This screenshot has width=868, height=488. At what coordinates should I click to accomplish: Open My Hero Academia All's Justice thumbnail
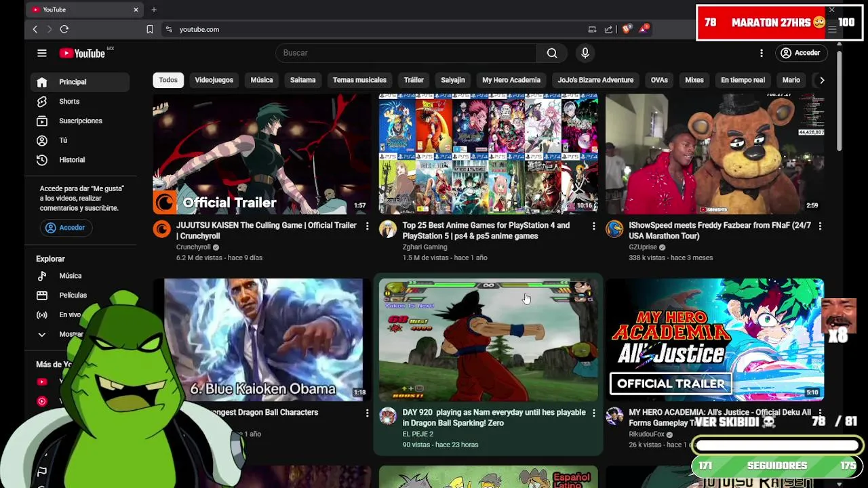coord(715,340)
